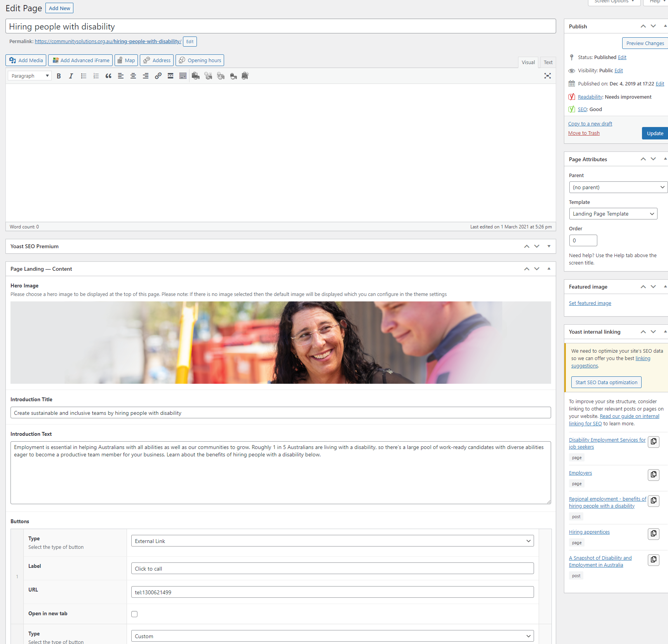Toggle bold formatting in editor toolbar

(59, 76)
